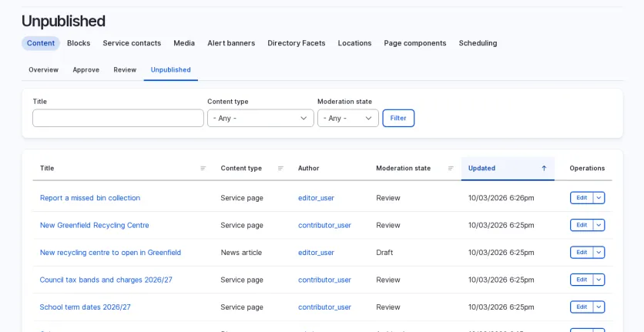Click the Filter button
This screenshot has height=332, width=644.
[398, 119]
